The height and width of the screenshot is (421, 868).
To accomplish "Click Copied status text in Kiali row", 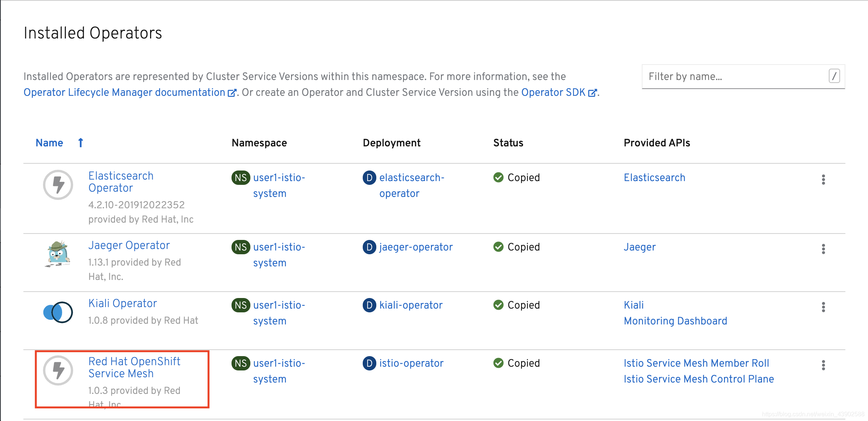I will pyautogui.click(x=524, y=305).
